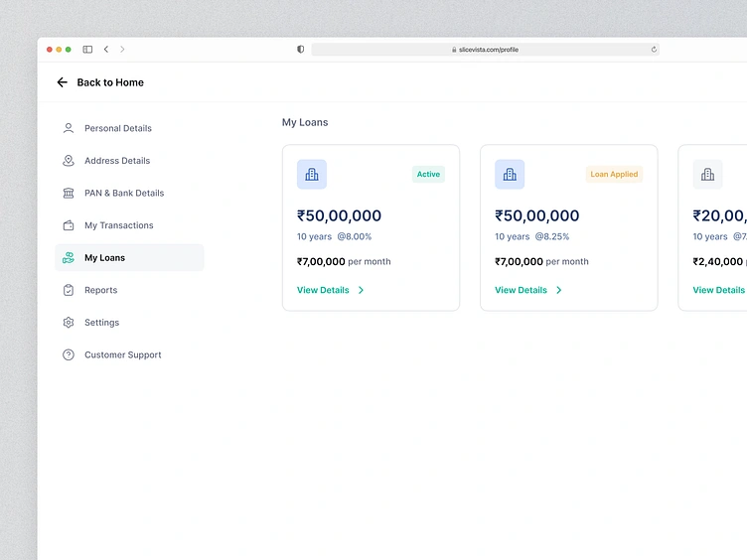Open Address Details section
The height and width of the screenshot is (560, 747).
coord(117,161)
